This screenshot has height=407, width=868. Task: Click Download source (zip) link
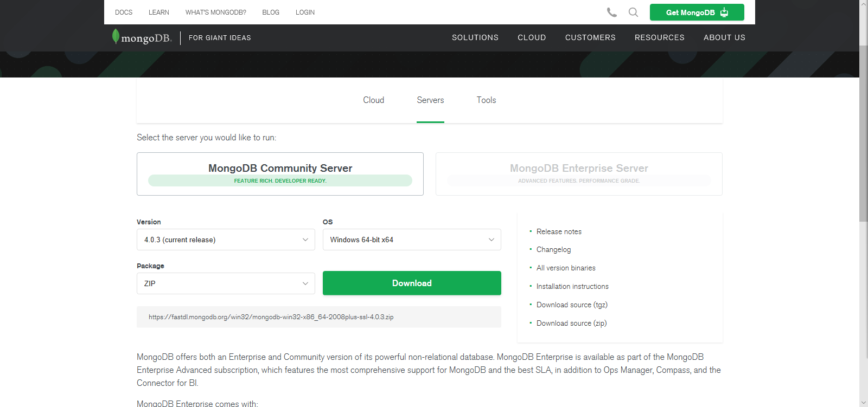click(571, 324)
